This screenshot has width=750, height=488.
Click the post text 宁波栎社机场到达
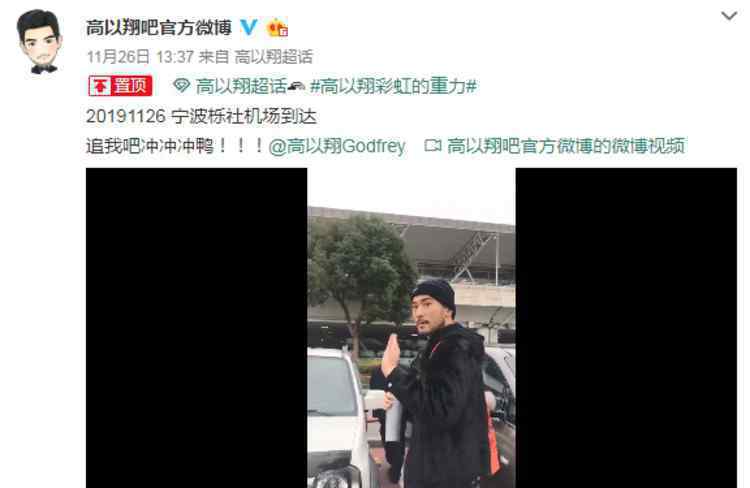coord(244,116)
